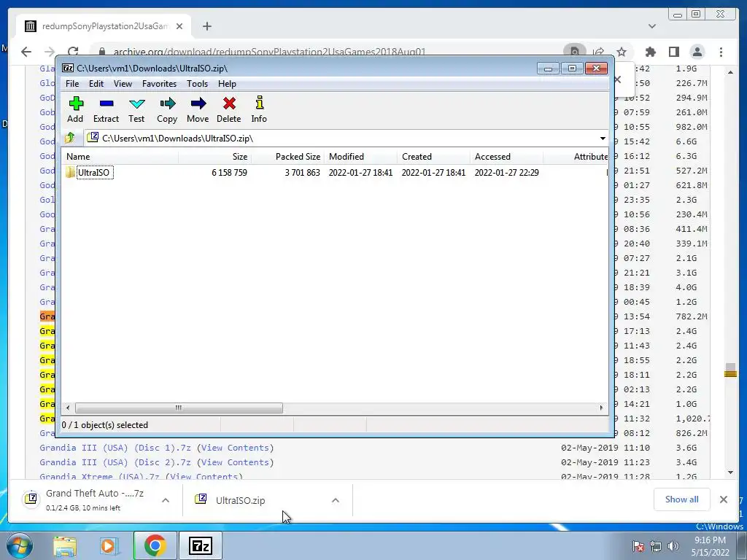Screen dimensions: 747x560
Task: Sort by the Size column header
Action: [x=215, y=157]
